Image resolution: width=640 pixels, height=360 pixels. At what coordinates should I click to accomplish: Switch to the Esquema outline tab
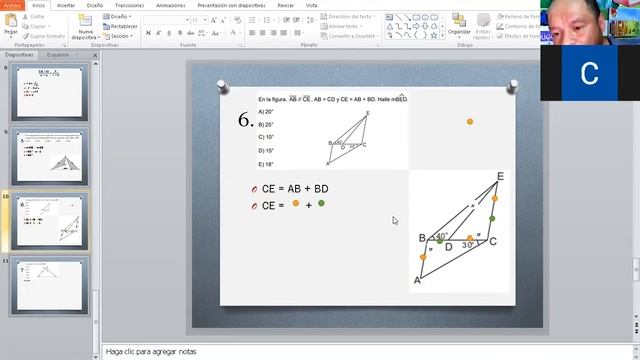[x=58, y=55]
